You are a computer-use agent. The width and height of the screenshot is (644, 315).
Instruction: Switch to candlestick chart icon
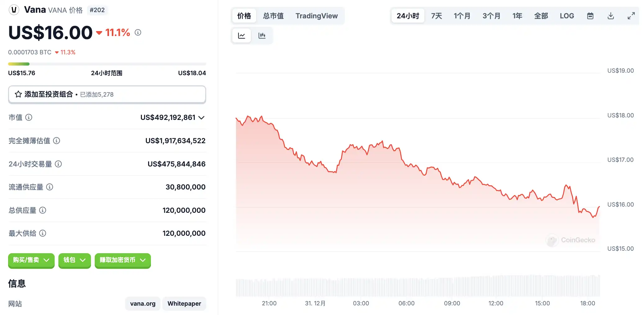click(x=262, y=35)
